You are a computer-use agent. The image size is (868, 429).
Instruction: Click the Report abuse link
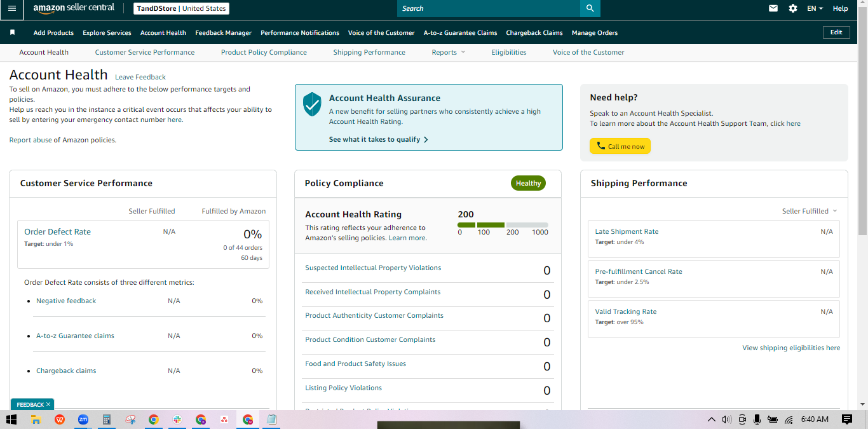[x=31, y=140]
